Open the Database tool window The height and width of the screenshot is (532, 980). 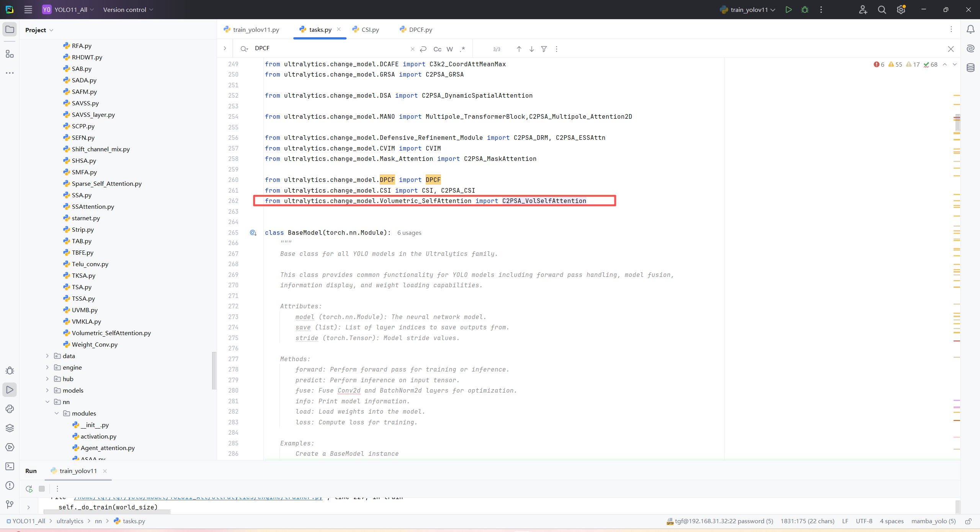(x=970, y=68)
